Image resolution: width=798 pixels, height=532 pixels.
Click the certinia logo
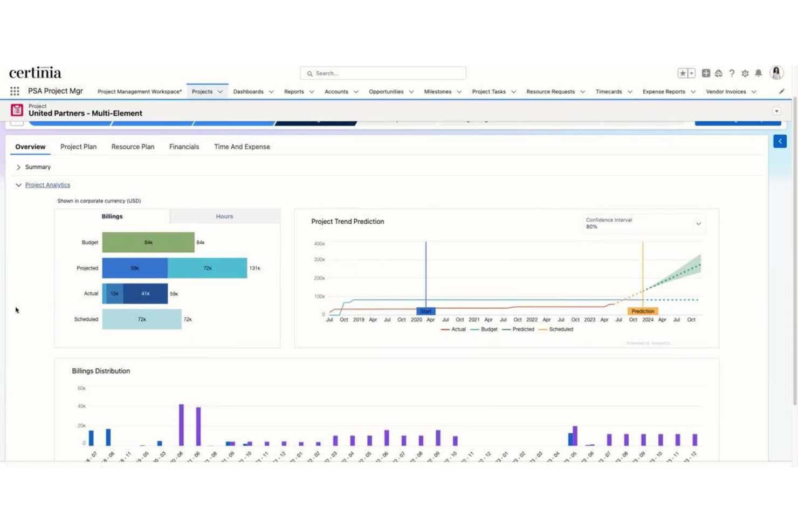[x=35, y=73]
